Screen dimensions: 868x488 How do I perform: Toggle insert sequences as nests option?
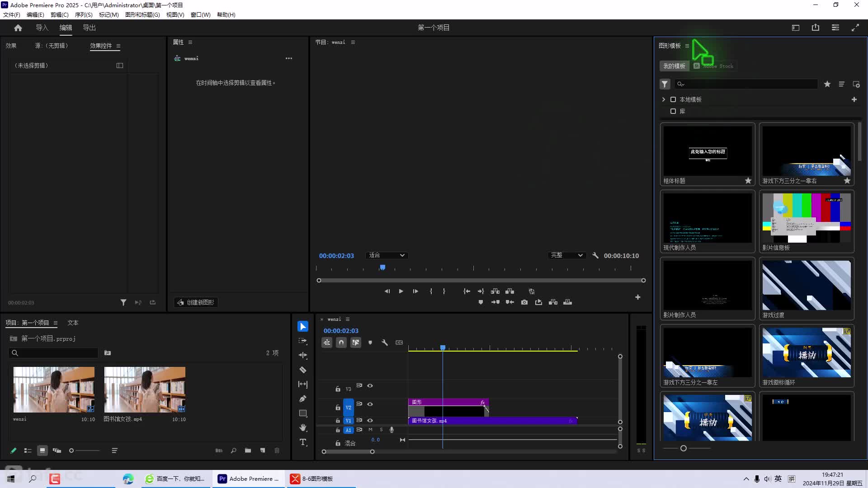pos(327,343)
